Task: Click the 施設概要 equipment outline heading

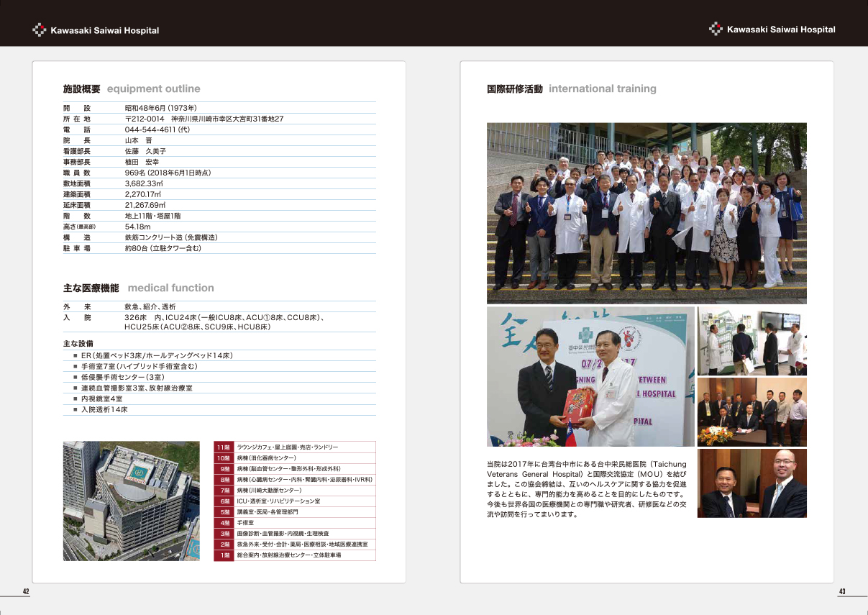Action: pyautogui.click(x=132, y=88)
